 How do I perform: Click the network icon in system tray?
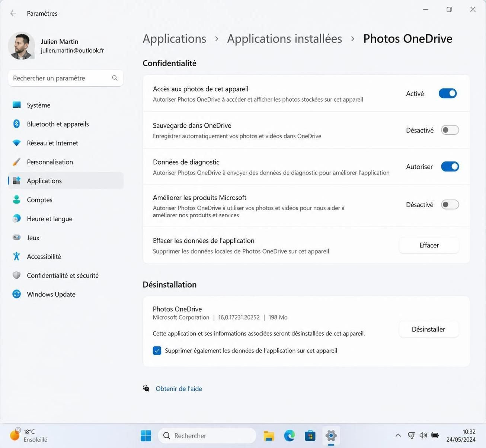(412, 435)
